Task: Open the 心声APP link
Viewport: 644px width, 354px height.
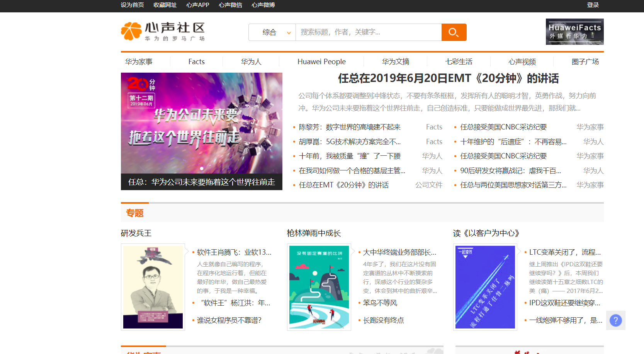Action: [197, 5]
